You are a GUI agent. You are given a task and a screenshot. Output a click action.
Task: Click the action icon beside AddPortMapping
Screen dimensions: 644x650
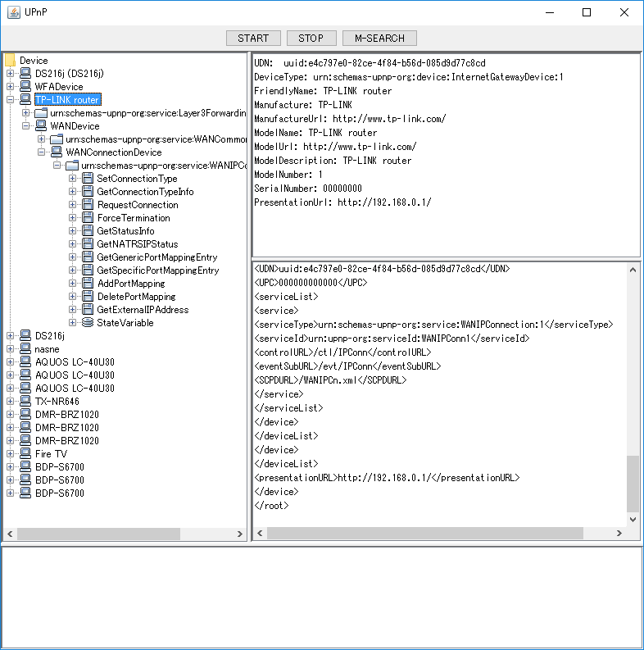(88, 284)
